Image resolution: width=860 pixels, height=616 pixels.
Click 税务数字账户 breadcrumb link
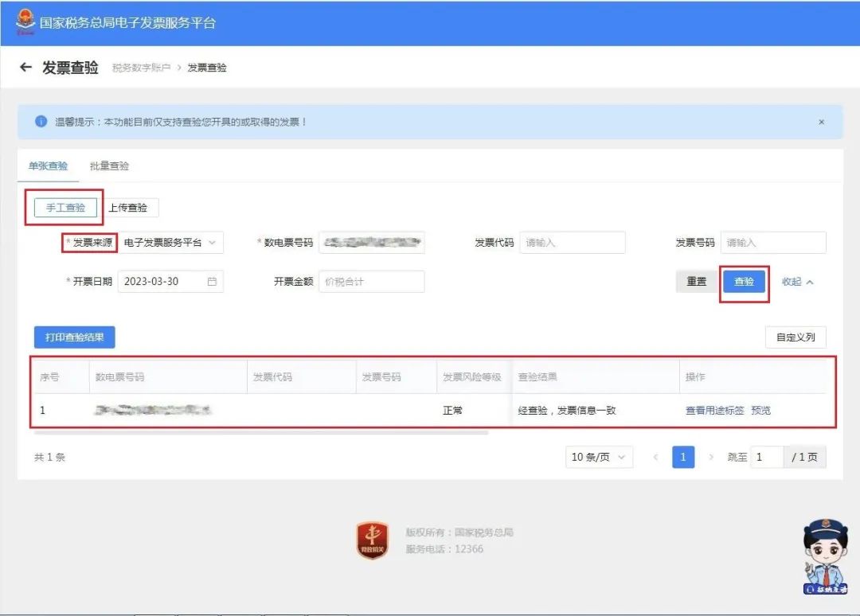tap(141, 68)
